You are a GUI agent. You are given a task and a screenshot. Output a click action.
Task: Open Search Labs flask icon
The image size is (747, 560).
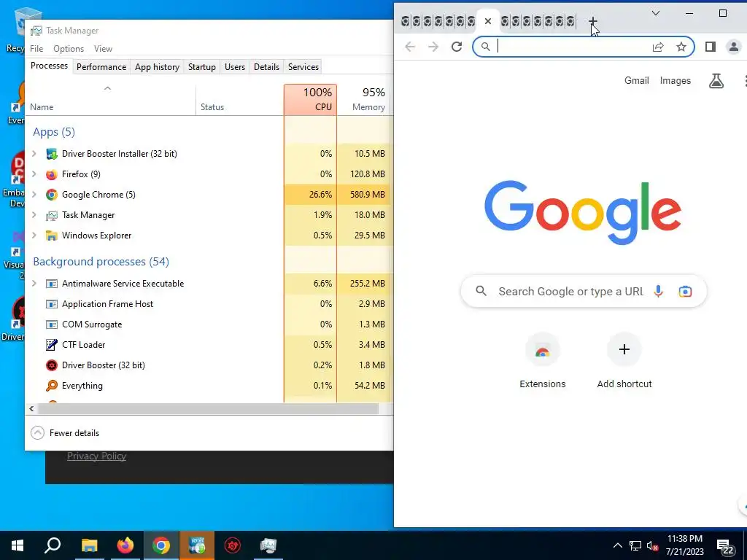[x=716, y=81]
